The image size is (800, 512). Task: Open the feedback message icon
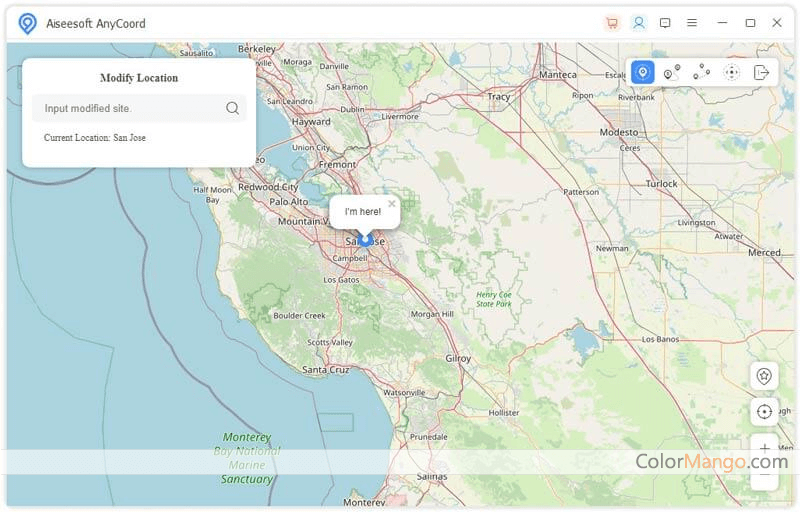(x=665, y=23)
